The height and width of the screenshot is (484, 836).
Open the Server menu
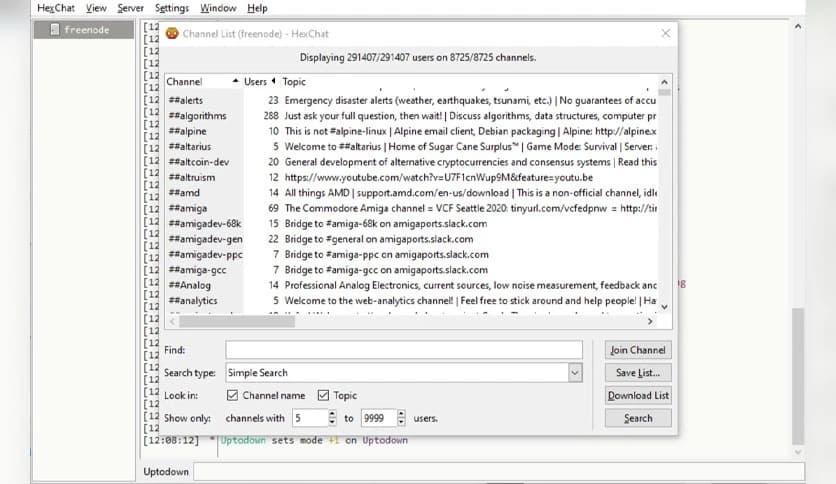pos(130,8)
